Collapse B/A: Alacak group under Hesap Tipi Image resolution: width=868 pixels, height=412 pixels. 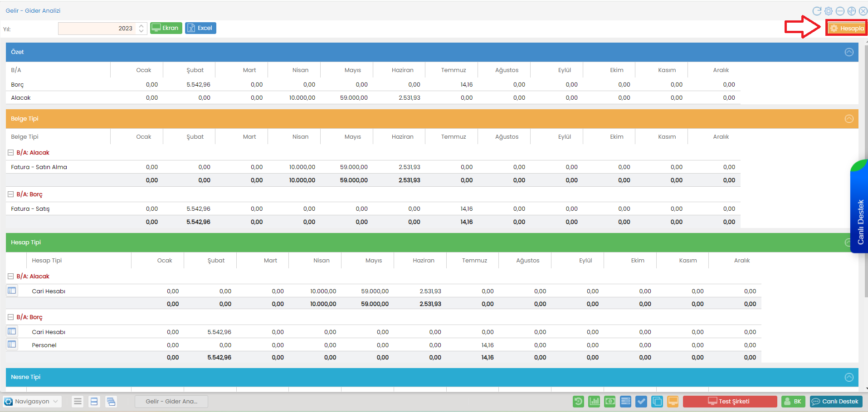point(10,276)
